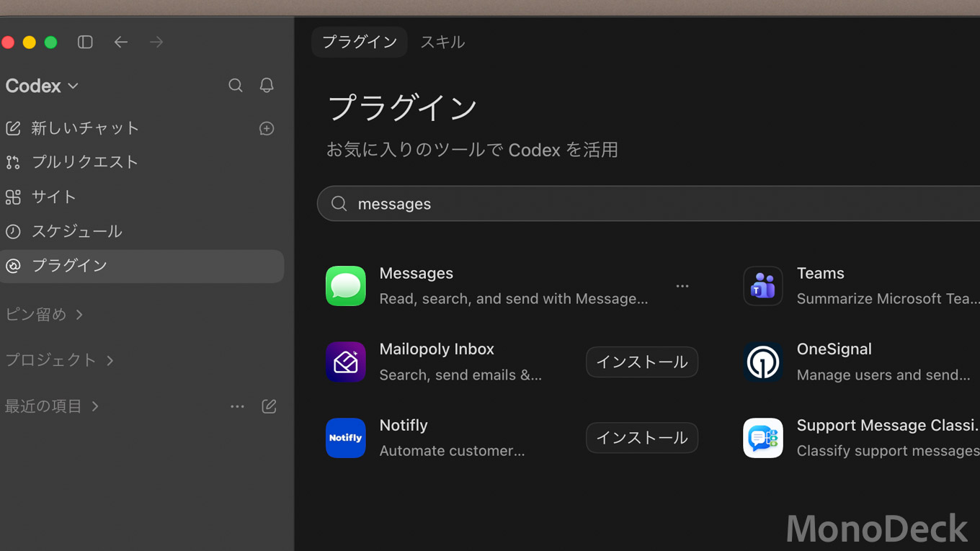This screenshot has height=551, width=980.
Task: Open the Teams plugin title
Action: coord(821,274)
